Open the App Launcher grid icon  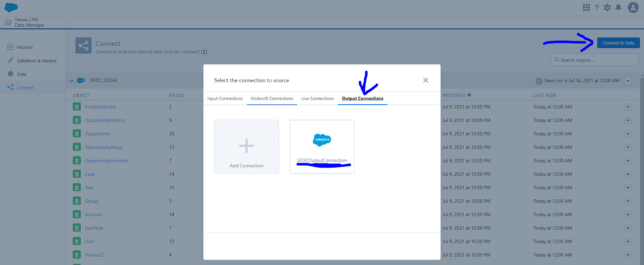[586, 7]
